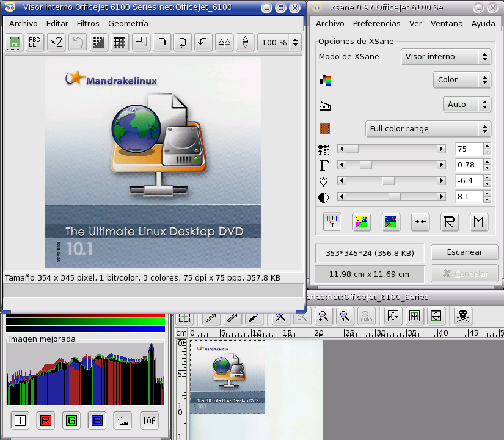Pick white point with the lightest pipette icon
Viewport: 504px width, 440px height.
click(211, 318)
